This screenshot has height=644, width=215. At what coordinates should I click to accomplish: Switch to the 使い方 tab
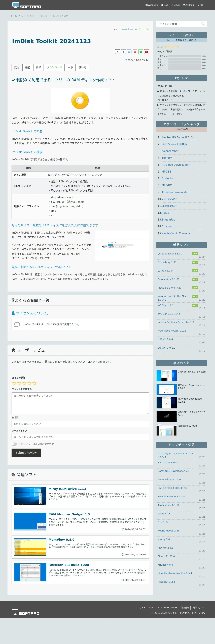pyautogui.click(x=82, y=67)
